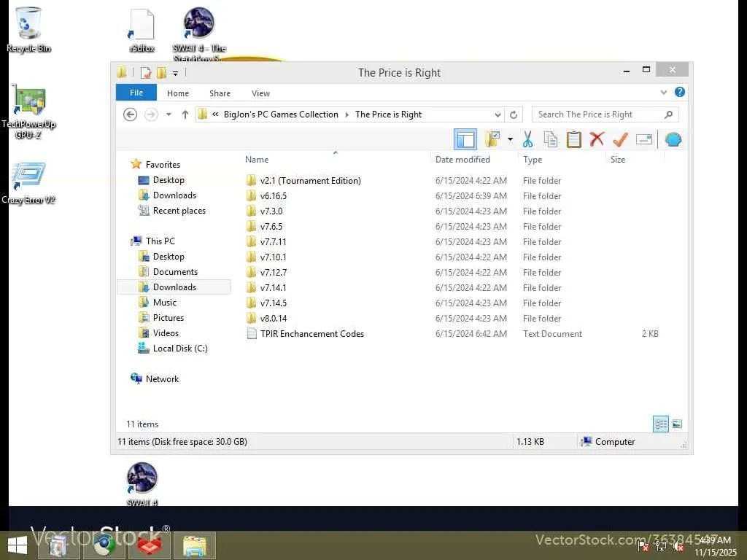The image size is (747, 560).
Task: Open the recent locations dropdown arrow
Action: 169,114
